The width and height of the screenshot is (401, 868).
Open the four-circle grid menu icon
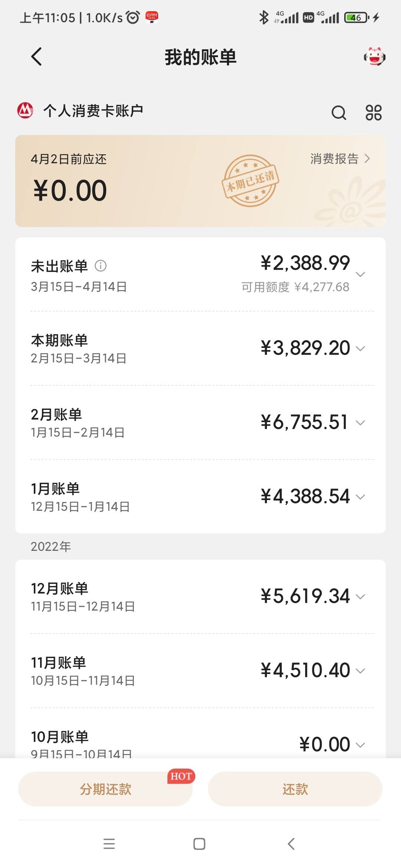tap(374, 112)
